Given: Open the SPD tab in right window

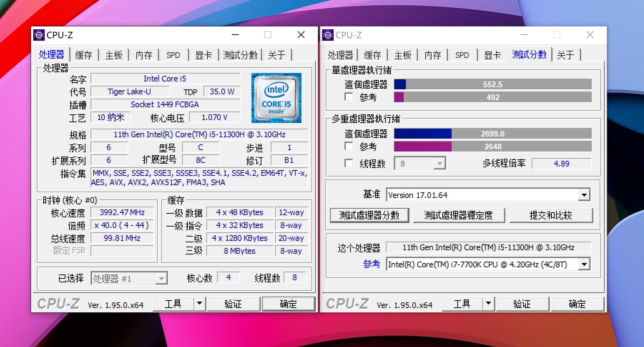Looking at the screenshot, I should (462, 55).
